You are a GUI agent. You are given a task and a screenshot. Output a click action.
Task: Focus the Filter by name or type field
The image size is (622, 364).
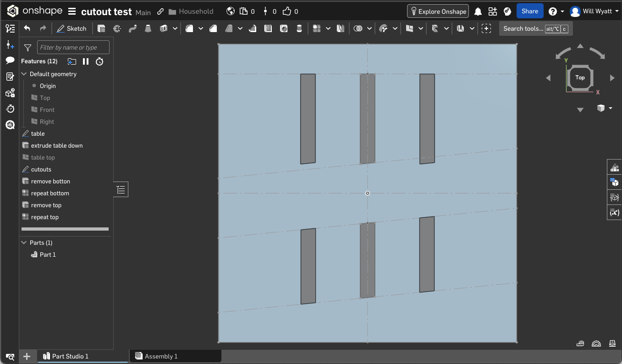coord(73,47)
